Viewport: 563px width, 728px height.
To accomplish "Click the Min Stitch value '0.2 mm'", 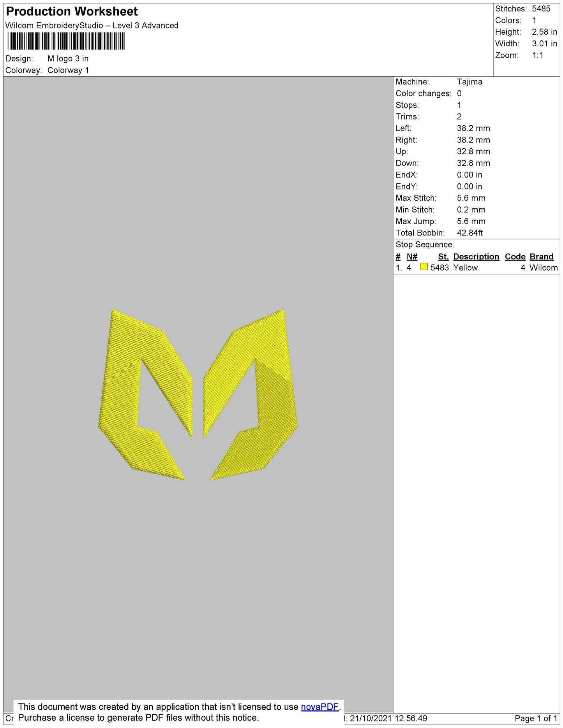I will pyautogui.click(x=471, y=209).
